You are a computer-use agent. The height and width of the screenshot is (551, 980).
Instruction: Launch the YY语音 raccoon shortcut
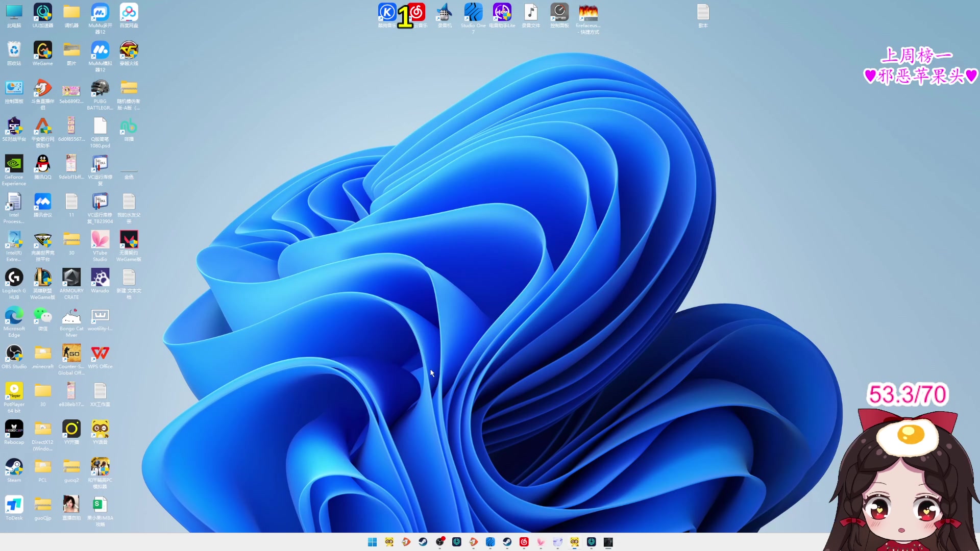tap(100, 432)
